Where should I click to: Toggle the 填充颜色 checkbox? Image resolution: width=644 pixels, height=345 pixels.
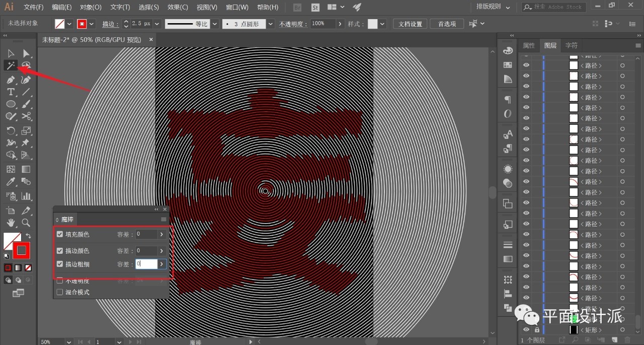60,234
